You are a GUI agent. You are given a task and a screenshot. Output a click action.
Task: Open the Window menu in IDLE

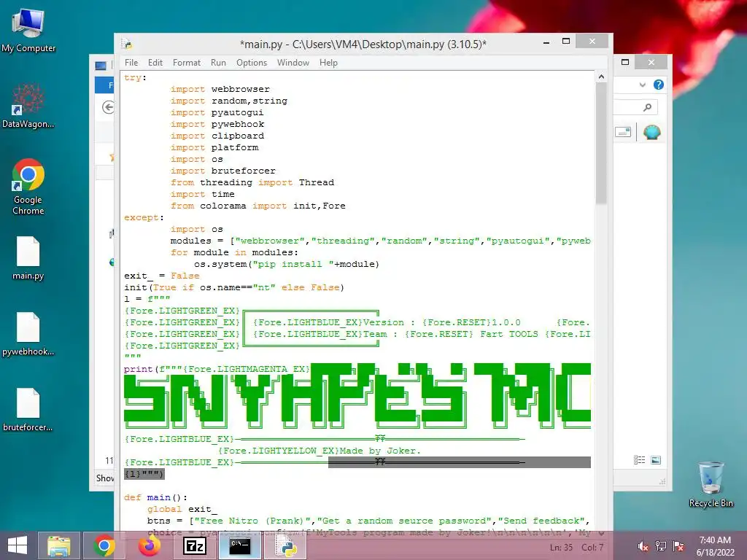click(293, 63)
